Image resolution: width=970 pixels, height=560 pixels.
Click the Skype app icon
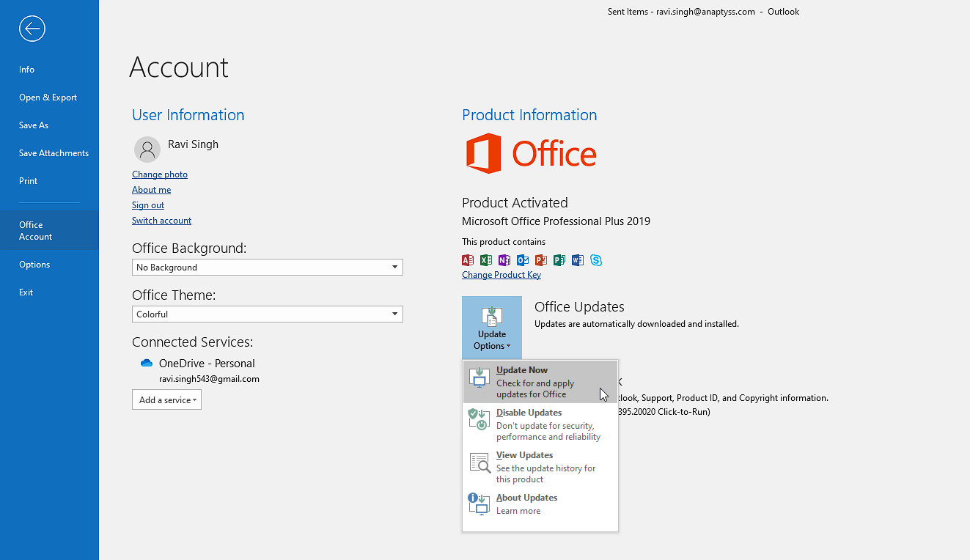click(x=596, y=260)
